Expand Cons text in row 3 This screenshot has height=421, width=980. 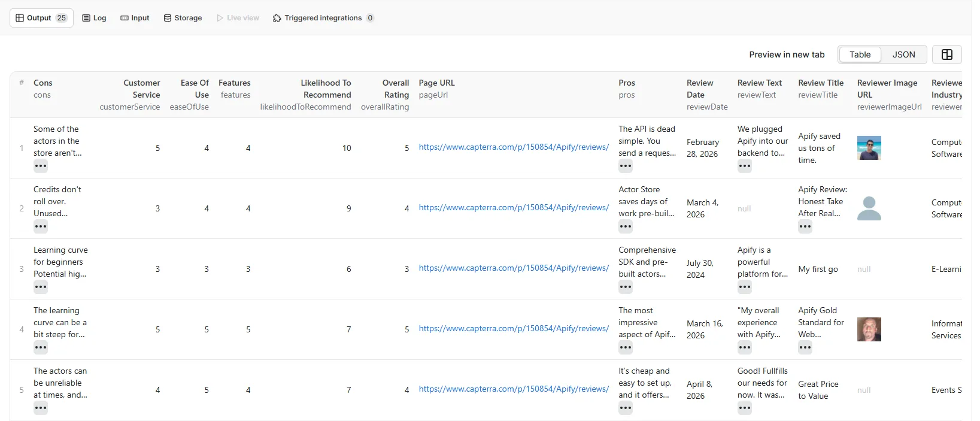pos(41,287)
